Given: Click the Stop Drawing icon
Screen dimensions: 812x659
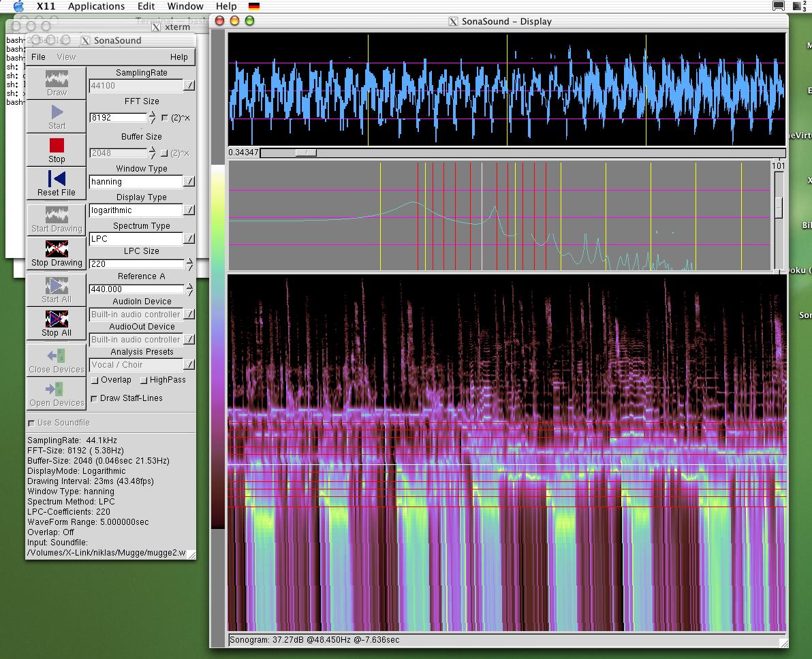Looking at the screenshot, I should 57,249.
